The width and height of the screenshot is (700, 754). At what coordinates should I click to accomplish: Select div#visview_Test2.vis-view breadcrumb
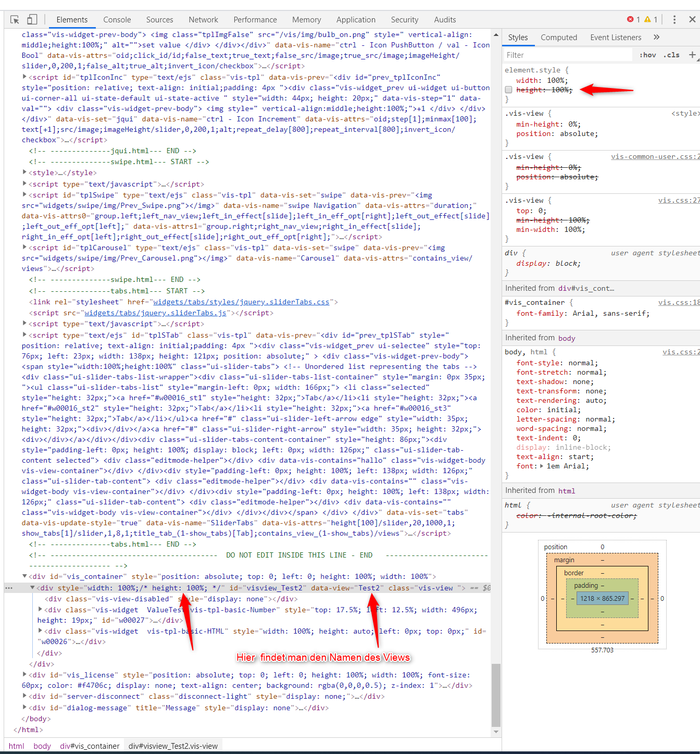173,746
